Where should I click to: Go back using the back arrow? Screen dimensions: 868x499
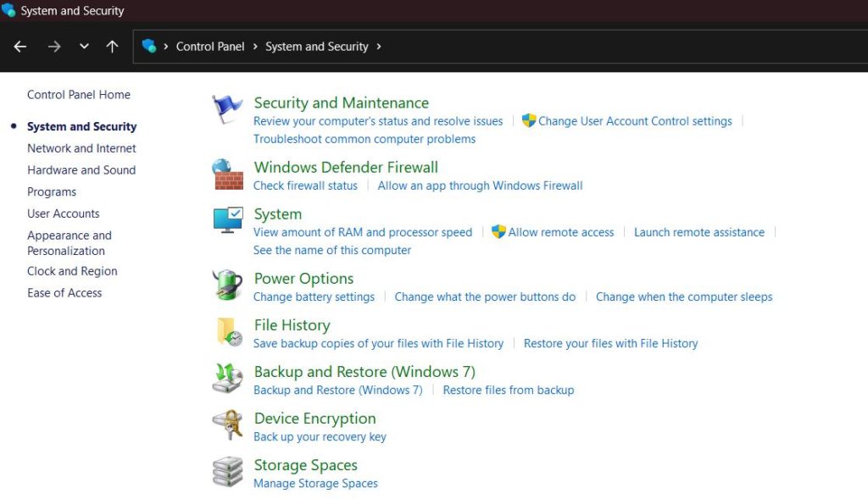(20, 47)
